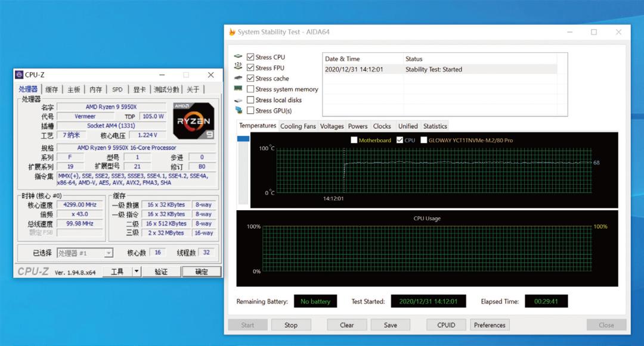The height and width of the screenshot is (346, 644).
Task: Stop the stability test
Action: point(291,325)
